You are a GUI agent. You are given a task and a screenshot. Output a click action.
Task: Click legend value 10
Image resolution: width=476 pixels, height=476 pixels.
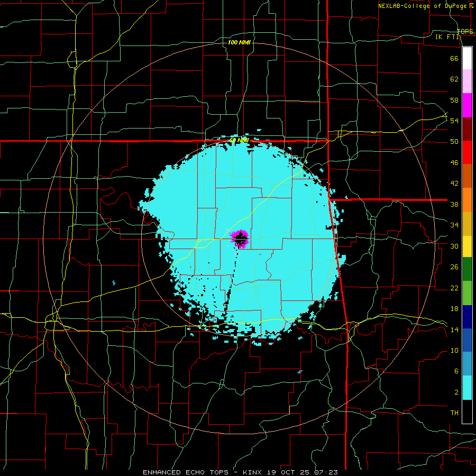454,351
